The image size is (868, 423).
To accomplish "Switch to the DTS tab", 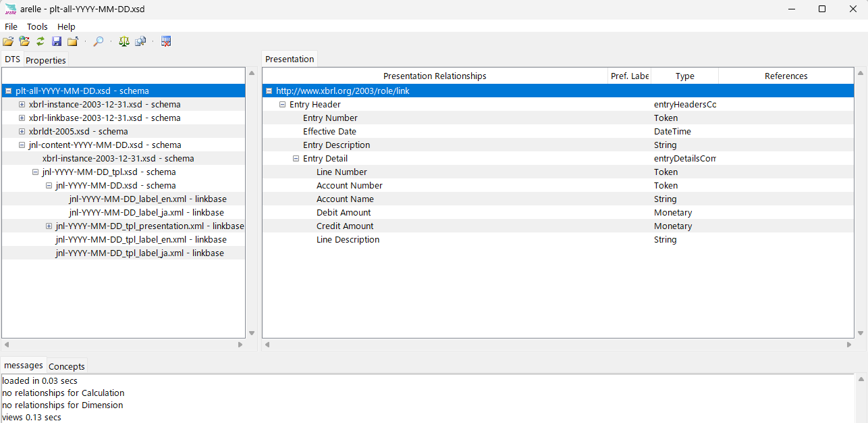I will coord(12,59).
